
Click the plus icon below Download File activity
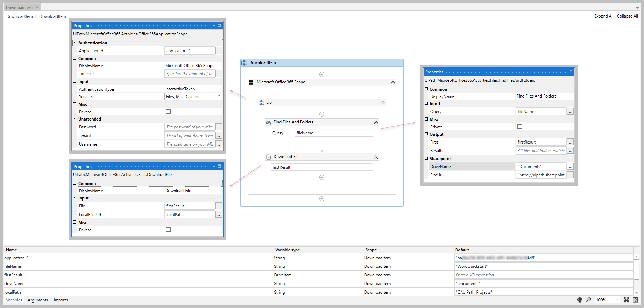pos(322,177)
